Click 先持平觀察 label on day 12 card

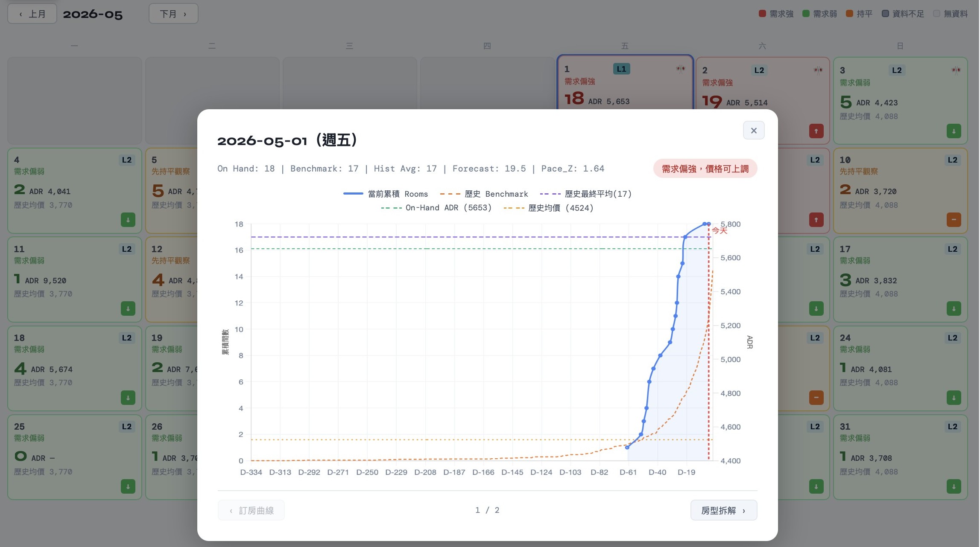[170, 260]
